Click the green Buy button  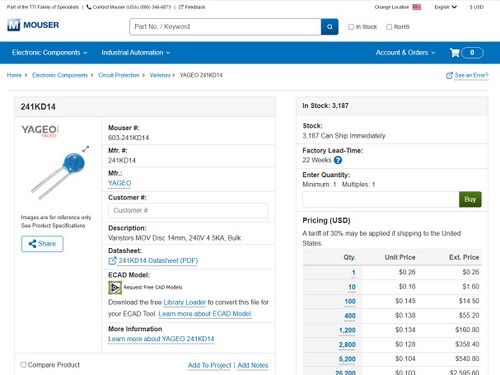[470, 199]
